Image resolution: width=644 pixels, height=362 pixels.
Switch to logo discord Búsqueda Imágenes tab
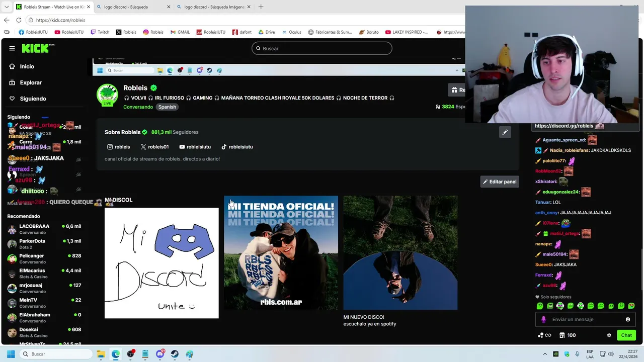(x=214, y=7)
